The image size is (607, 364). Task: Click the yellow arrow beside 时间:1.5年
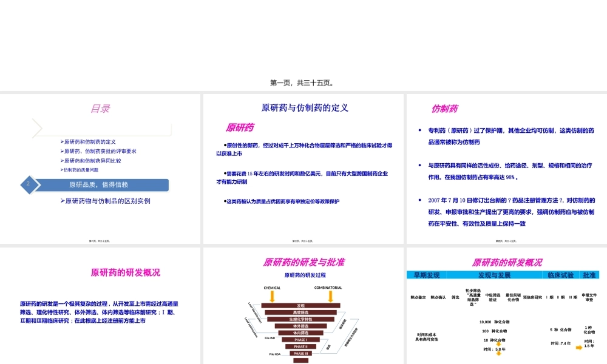(x=579, y=347)
